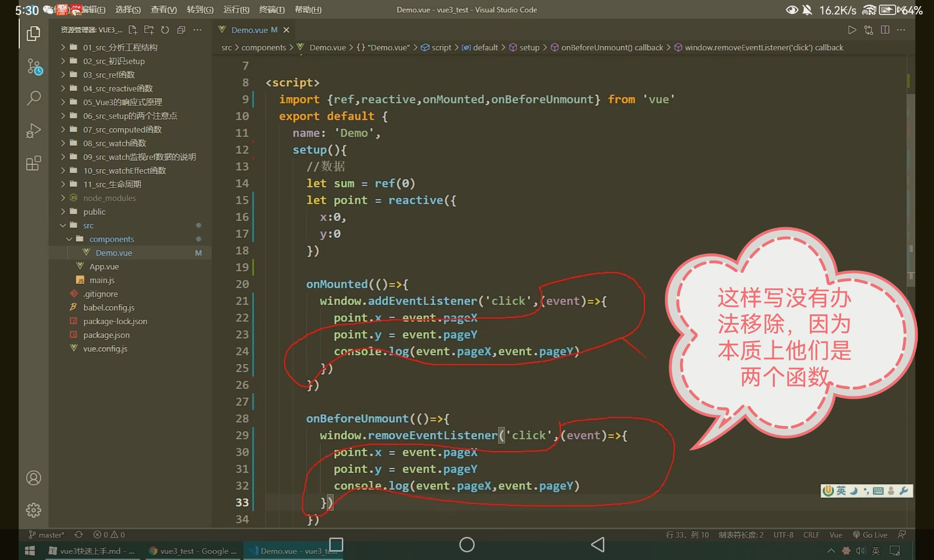Open the 终端(T) menu

271,10
